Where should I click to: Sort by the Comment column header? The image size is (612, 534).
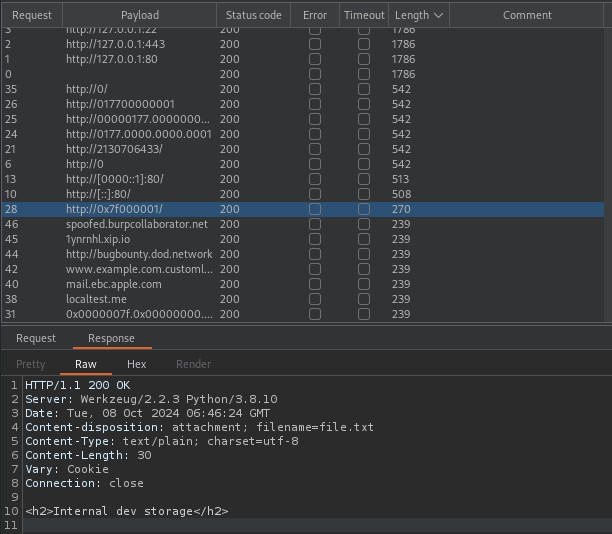click(x=527, y=15)
